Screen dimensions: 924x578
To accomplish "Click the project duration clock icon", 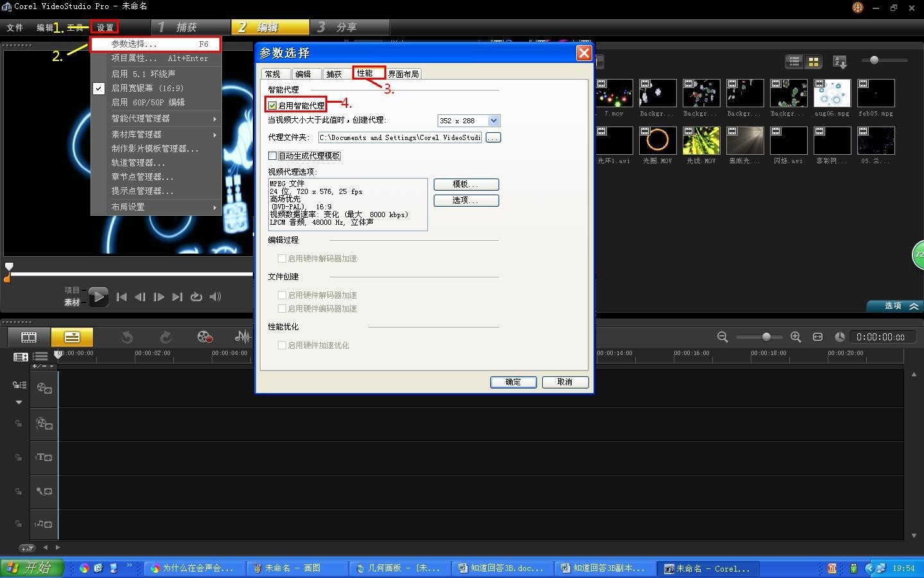I will pyautogui.click(x=839, y=337).
